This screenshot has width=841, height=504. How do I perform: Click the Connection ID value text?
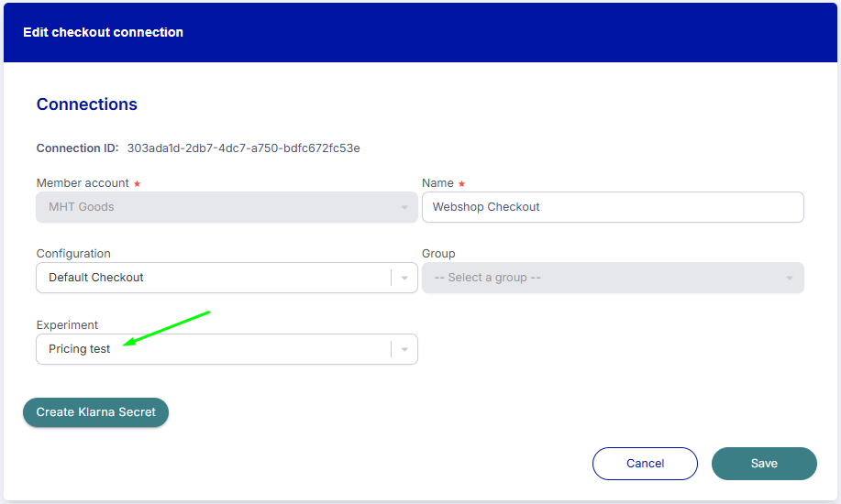tap(243, 148)
